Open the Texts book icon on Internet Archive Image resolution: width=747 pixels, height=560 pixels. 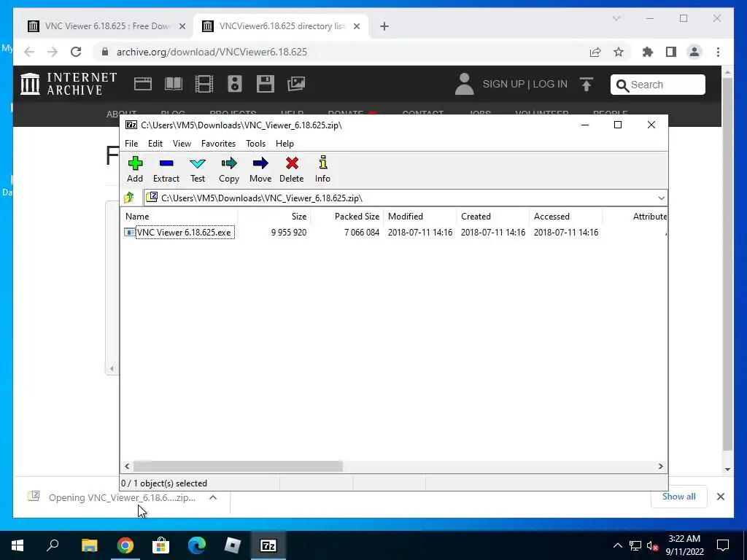(174, 84)
